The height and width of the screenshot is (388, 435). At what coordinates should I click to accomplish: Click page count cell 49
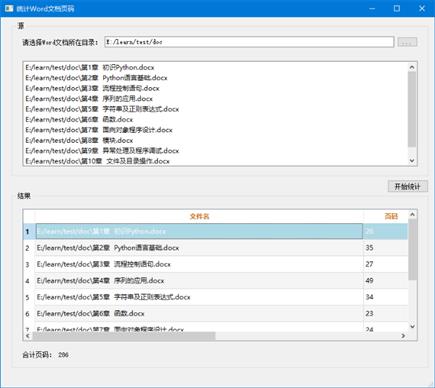click(x=386, y=281)
